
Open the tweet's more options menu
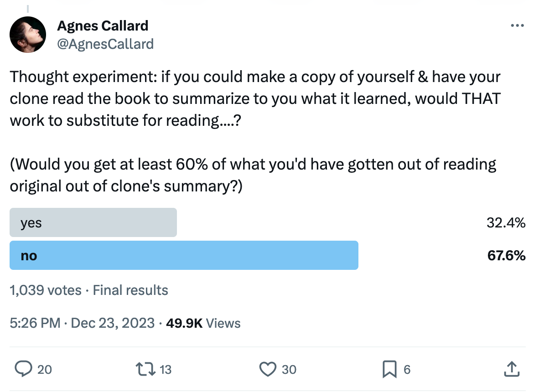coord(517,26)
